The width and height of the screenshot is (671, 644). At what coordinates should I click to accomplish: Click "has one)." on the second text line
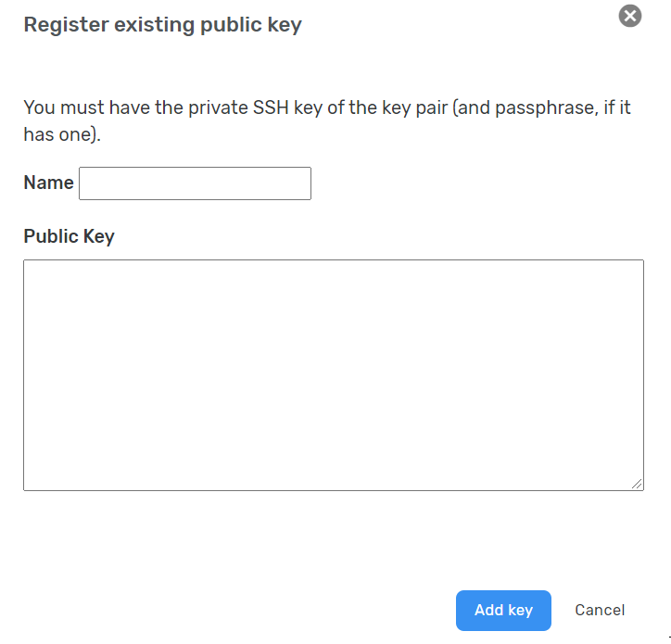point(62,134)
